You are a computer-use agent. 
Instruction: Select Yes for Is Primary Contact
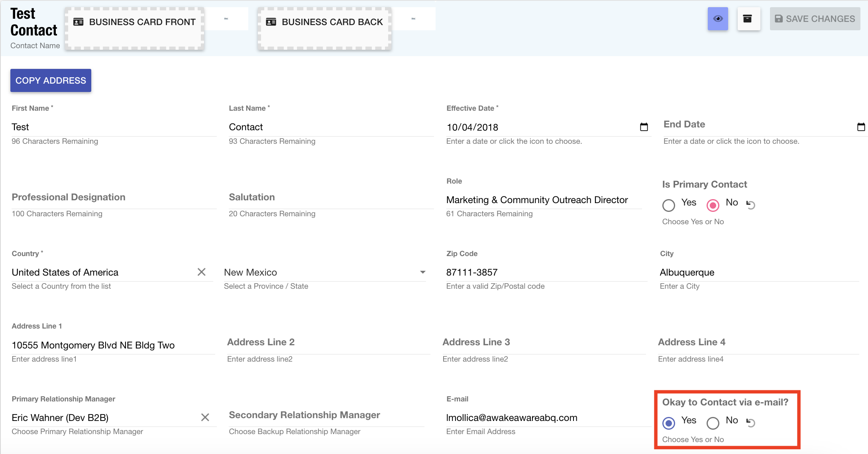(x=669, y=205)
